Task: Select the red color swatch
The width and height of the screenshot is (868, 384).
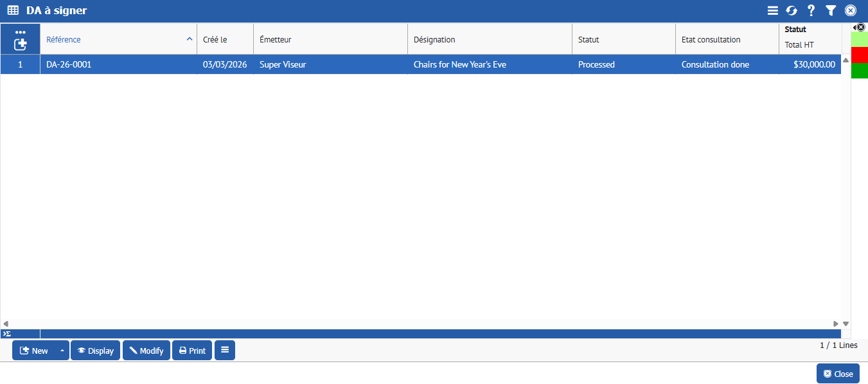Action: click(x=859, y=55)
